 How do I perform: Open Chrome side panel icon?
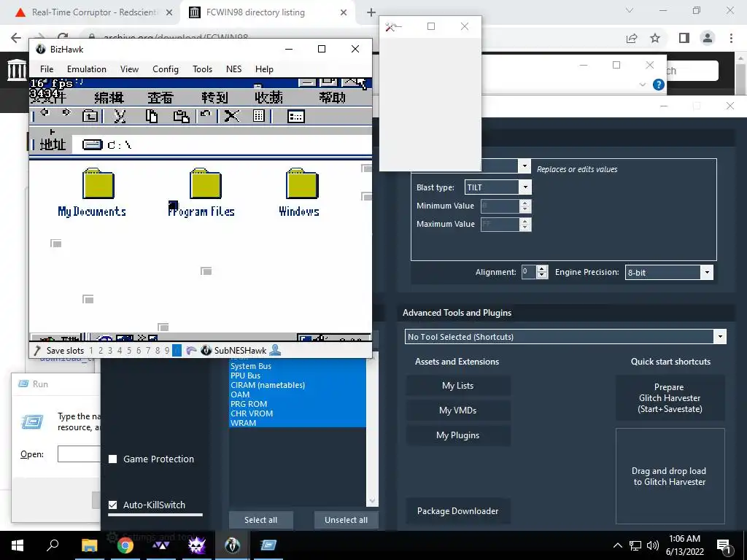coord(684,38)
